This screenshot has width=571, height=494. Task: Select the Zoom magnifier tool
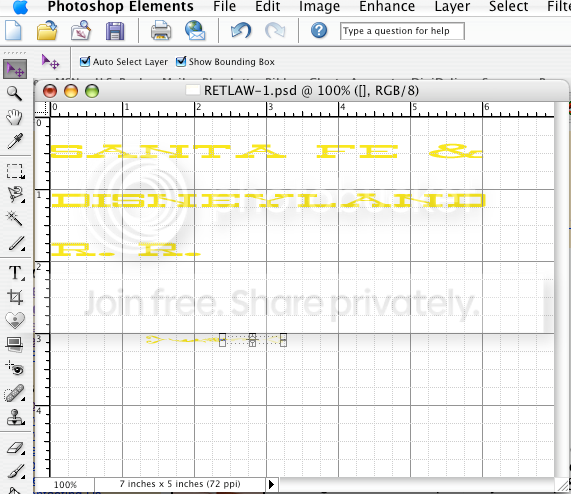click(x=14, y=94)
